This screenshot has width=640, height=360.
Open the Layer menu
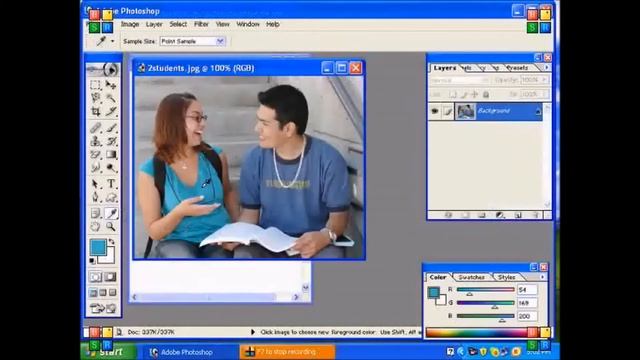pyautogui.click(x=154, y=24)
